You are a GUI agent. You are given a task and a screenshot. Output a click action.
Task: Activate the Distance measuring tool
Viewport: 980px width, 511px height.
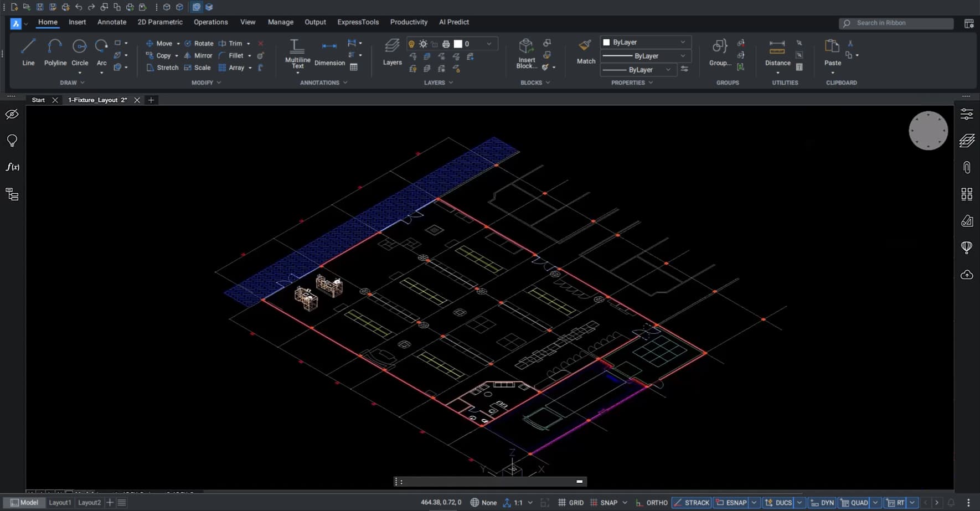(x=777, y=52)
